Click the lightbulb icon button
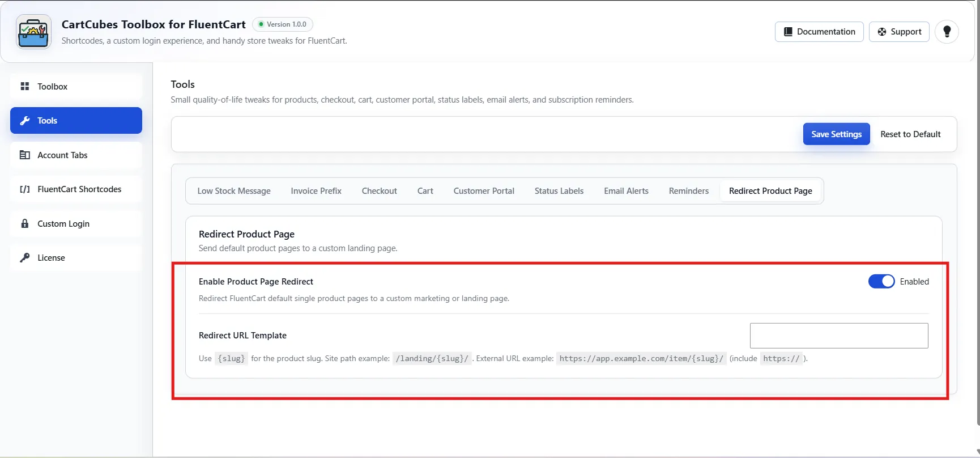This screenshot has width=980, height=458. pos(947,32)
